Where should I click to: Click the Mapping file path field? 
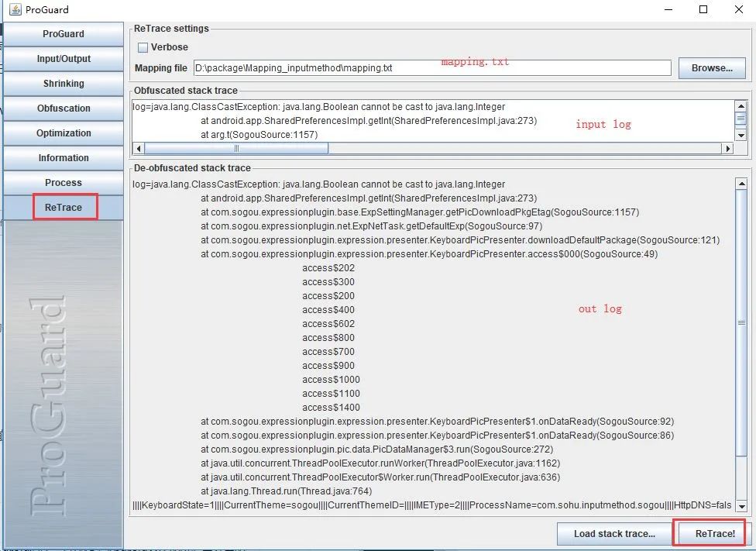point(432,68)
